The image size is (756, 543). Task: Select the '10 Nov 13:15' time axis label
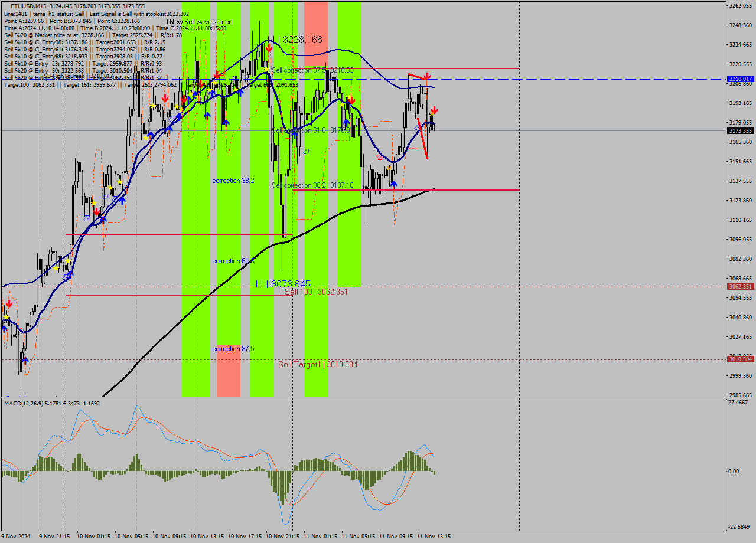pos(207,537)
